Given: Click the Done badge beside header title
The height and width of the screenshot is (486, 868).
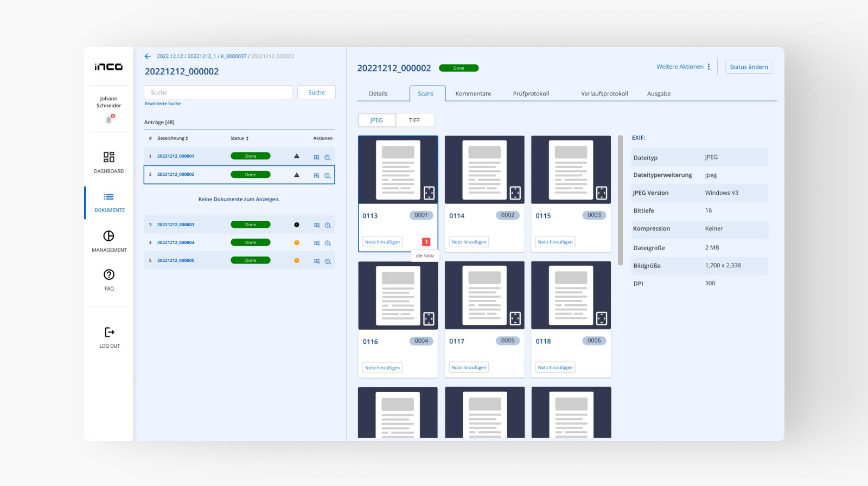Looking at the screenshot, I should click(459, 68).
